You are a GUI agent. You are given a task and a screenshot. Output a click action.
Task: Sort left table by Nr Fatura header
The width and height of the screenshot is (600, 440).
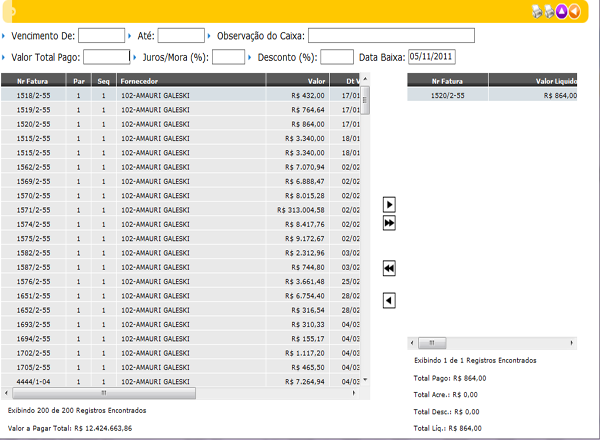28,80
